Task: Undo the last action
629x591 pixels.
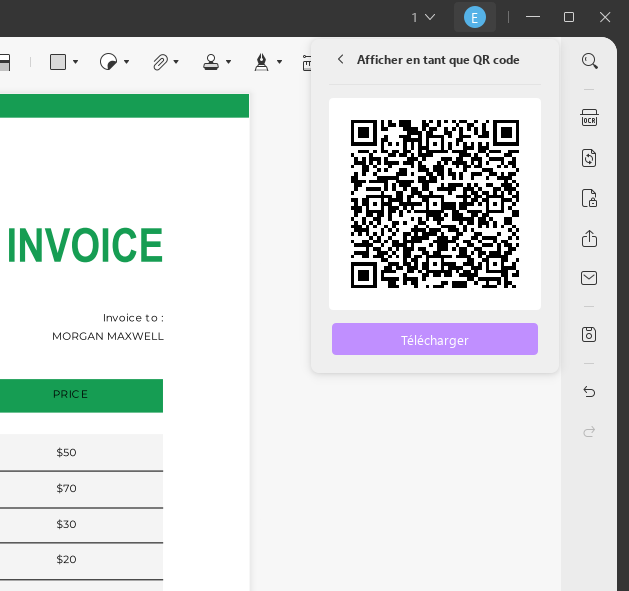Action: pyautogui.click(x=589, y=392)
